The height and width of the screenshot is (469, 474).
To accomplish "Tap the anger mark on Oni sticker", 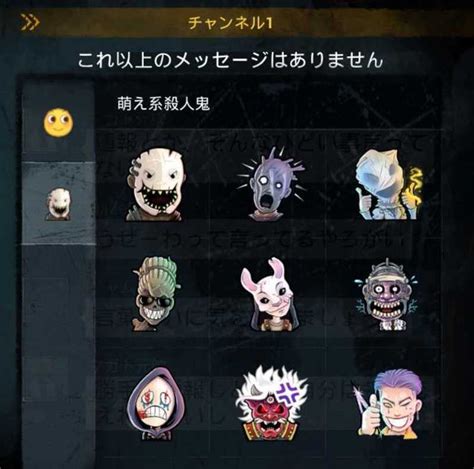I will (x=287, y=392).
